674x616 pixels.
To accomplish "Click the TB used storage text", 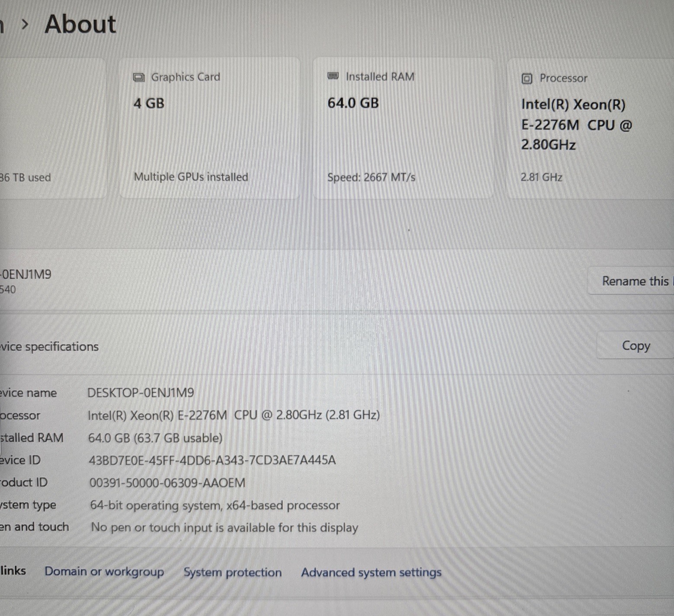I will tap(25, 178).
